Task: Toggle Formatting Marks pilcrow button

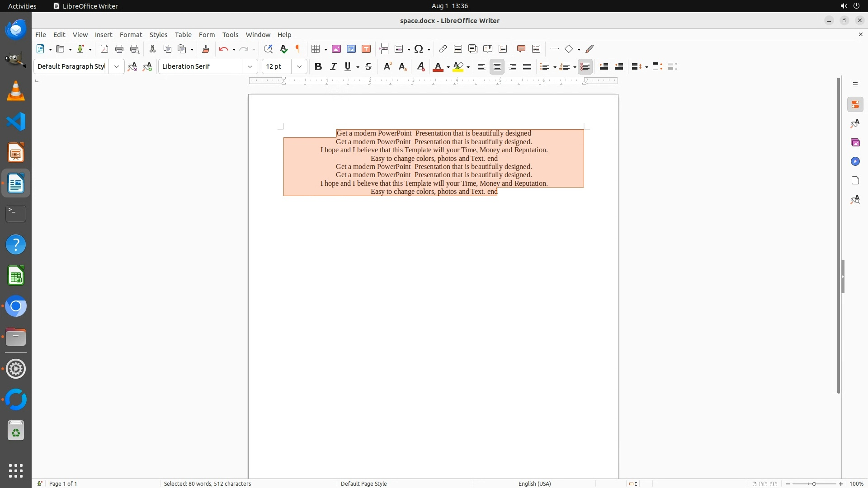Action: [x=298, y=49]
